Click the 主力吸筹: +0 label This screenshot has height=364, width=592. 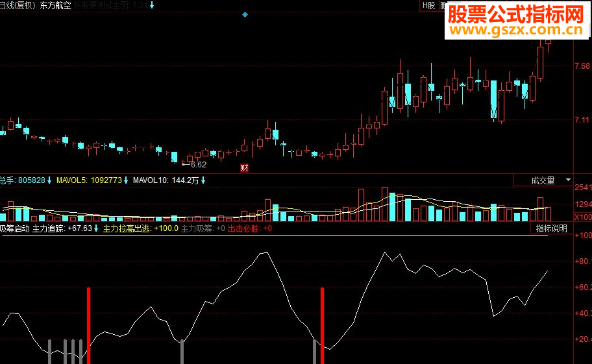[203, 228]
